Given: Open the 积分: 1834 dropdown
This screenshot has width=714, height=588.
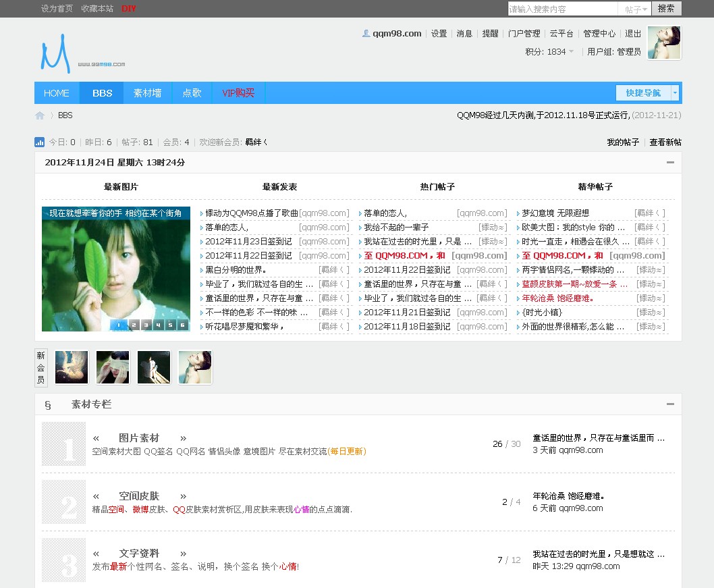Looking at the screenshot, I should click(x=549, y=51).
